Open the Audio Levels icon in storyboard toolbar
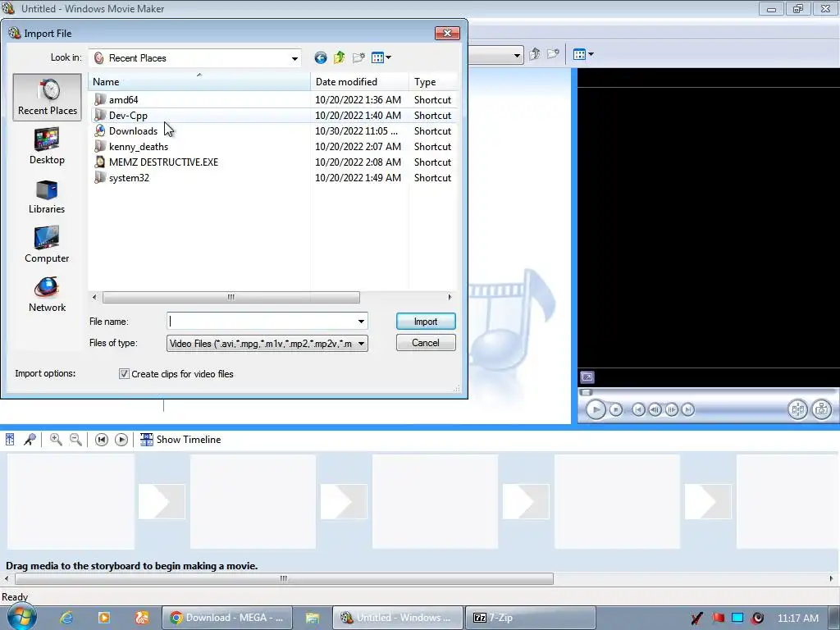 [10, 440]
